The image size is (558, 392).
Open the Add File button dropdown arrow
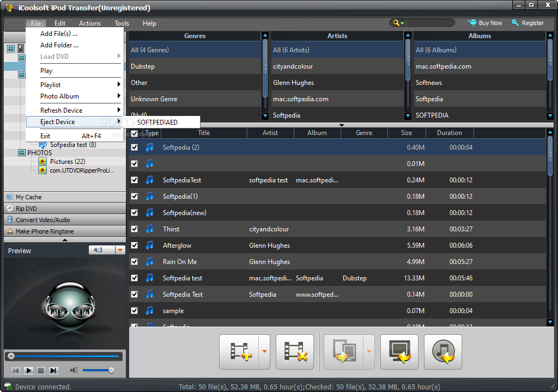point(264,352)
